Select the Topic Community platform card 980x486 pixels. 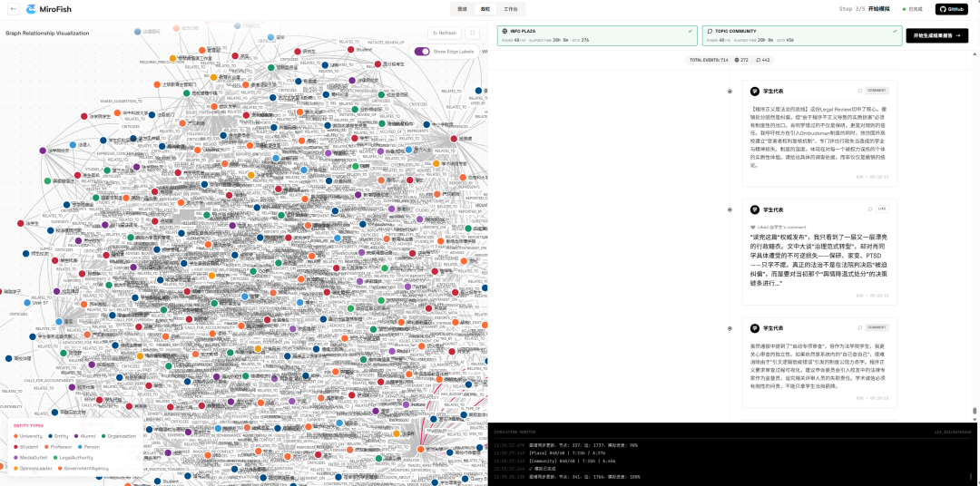tap(799, 35)
